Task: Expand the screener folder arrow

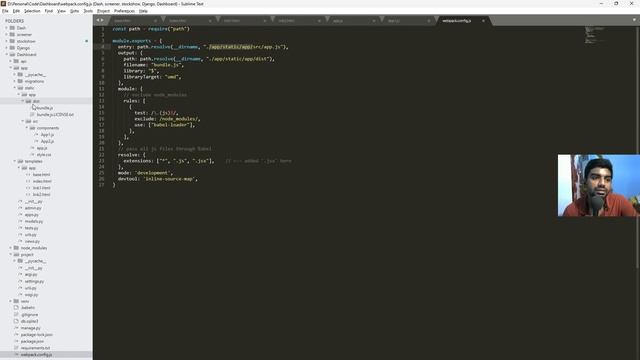Action: coord(7,34)
